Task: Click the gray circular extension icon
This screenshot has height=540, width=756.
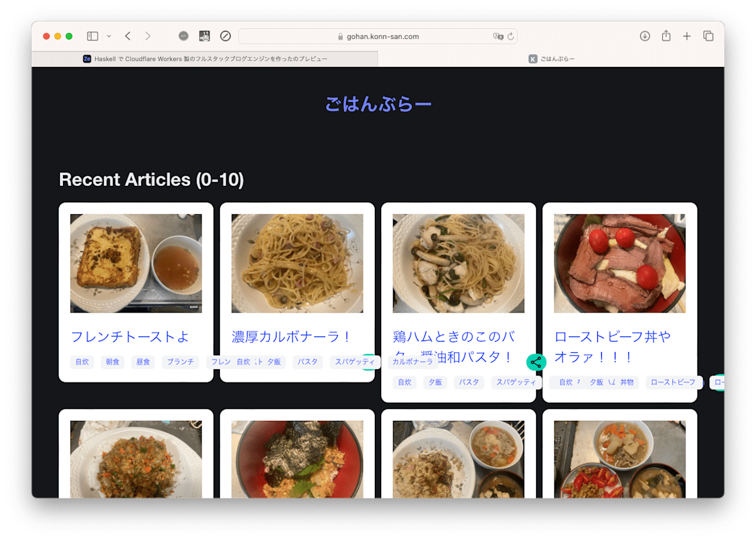Action: [x=183, y=37]
